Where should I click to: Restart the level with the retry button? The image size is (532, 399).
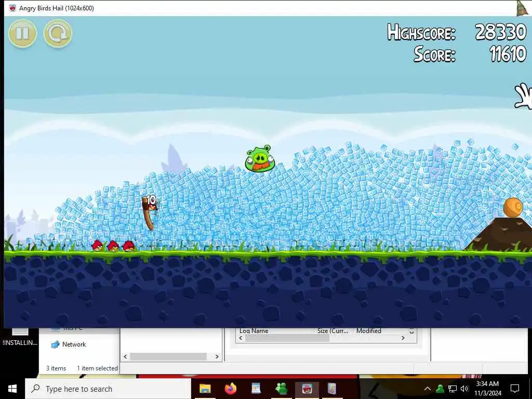coord(58,34)
